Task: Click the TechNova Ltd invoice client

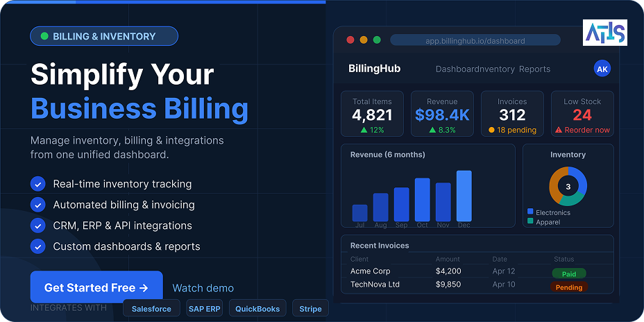Action: pyautogui.click(x=375, y=285)
